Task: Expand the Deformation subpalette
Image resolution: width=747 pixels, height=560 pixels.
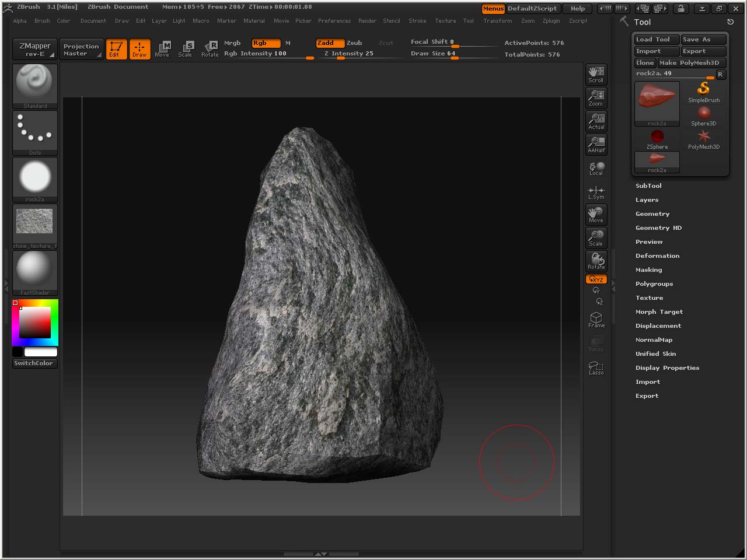Action: coord(657,256)
